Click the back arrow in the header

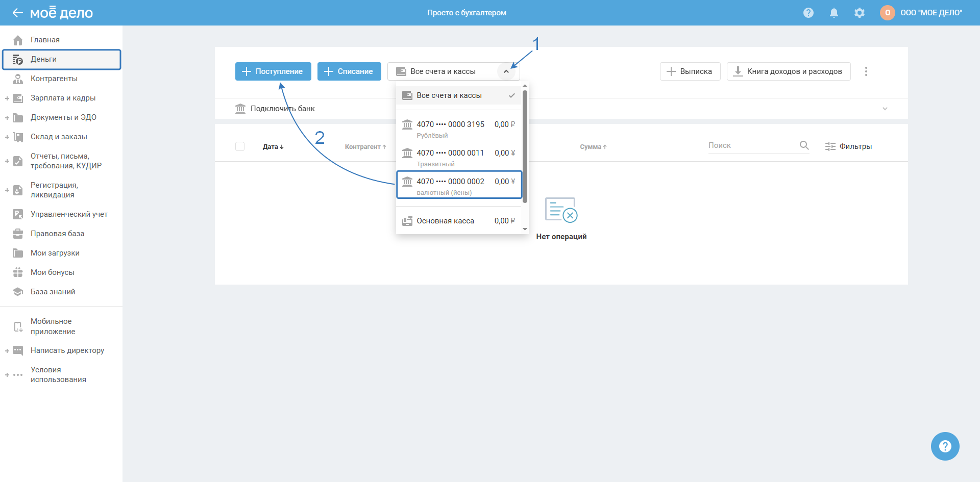click(x=18, y=13)
